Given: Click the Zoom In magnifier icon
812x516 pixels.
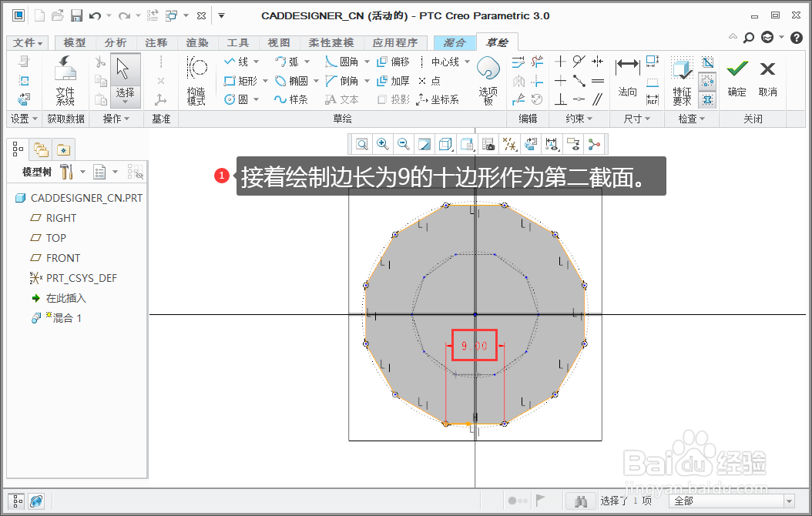Looking at the screenshot, I should click(x=383, y=144).
